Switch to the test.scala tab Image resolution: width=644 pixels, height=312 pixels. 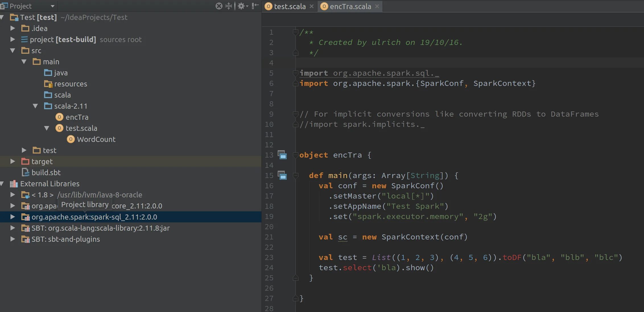[x=289, y=6]
